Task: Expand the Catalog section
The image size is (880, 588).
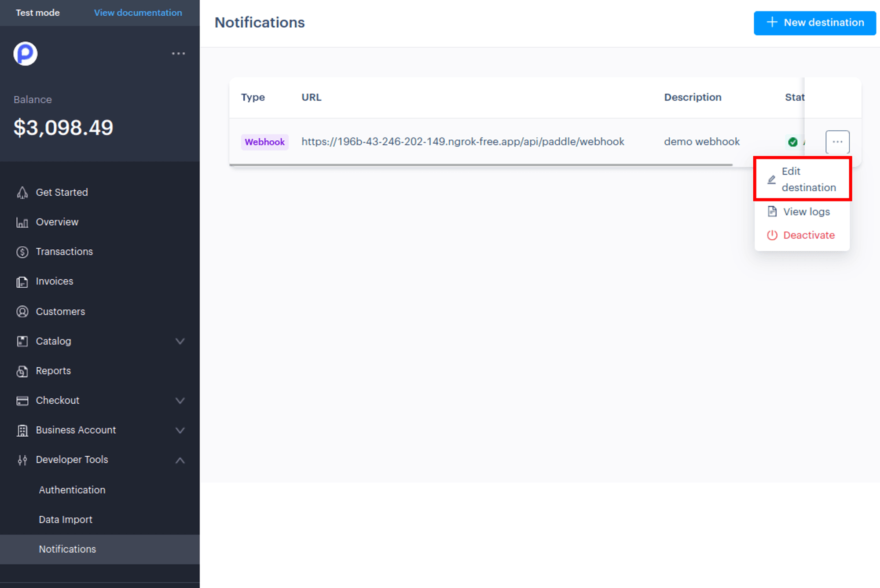Action: [180, 341]
